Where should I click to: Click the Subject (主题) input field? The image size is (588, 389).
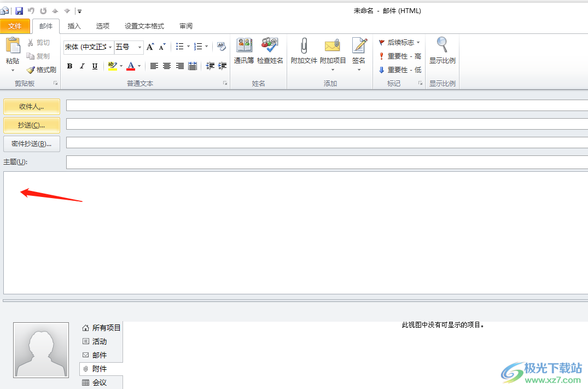327,162
